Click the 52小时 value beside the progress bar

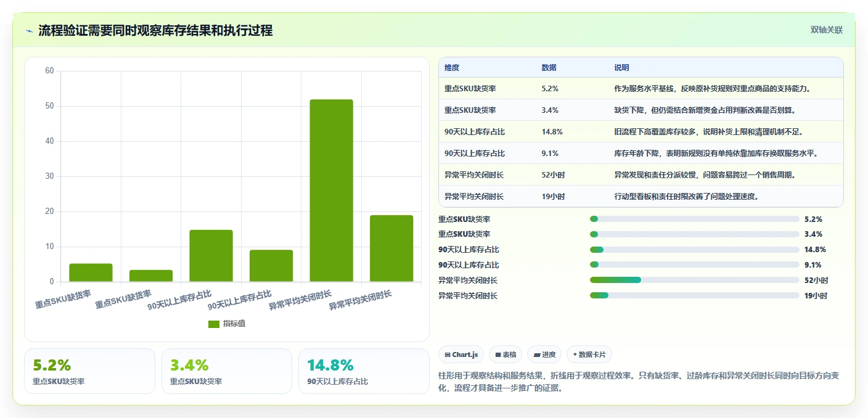816,281
